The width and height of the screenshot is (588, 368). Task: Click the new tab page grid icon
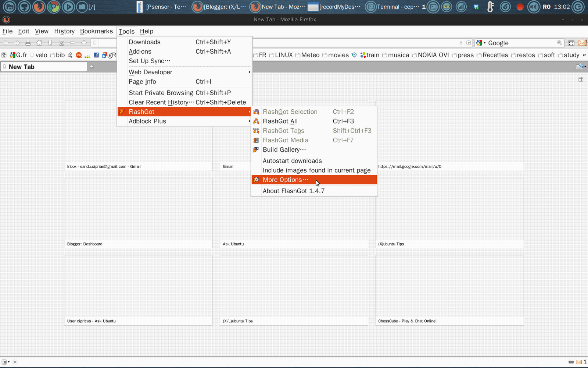tap(581, 79)
